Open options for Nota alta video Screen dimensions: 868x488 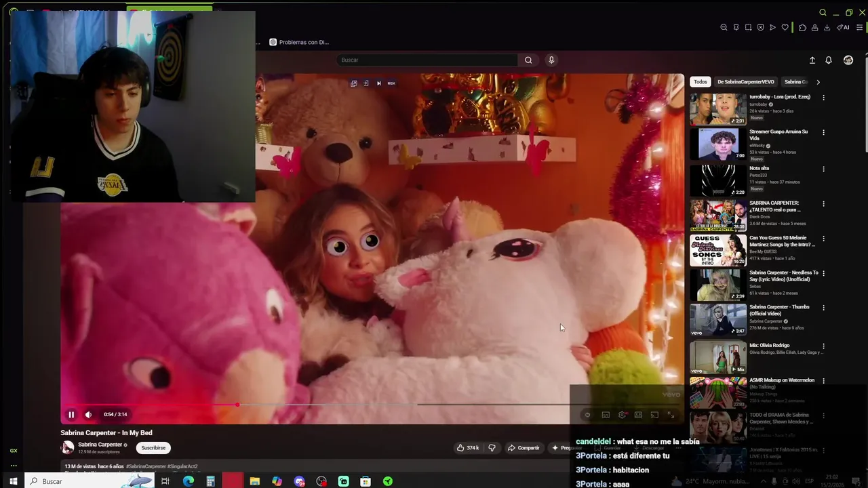pos(824,169)
